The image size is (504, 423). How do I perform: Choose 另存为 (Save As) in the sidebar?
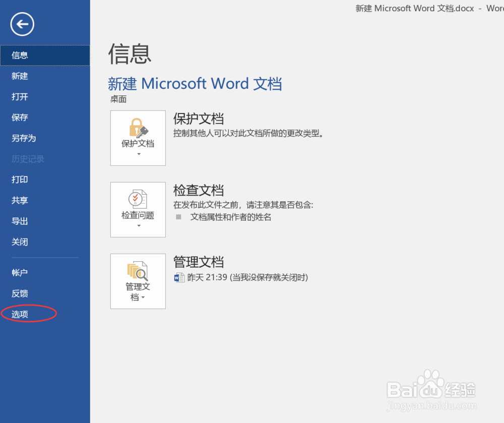[x=45, y=138]
